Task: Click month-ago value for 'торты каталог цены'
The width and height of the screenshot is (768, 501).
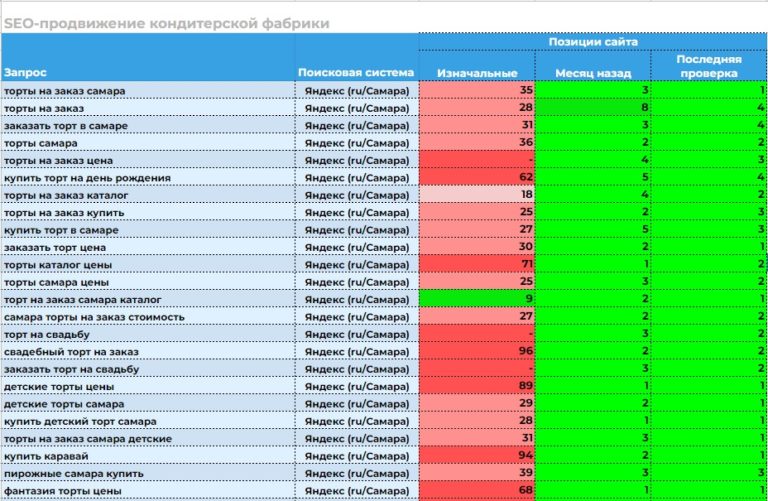Action: (x=593, y=264)
